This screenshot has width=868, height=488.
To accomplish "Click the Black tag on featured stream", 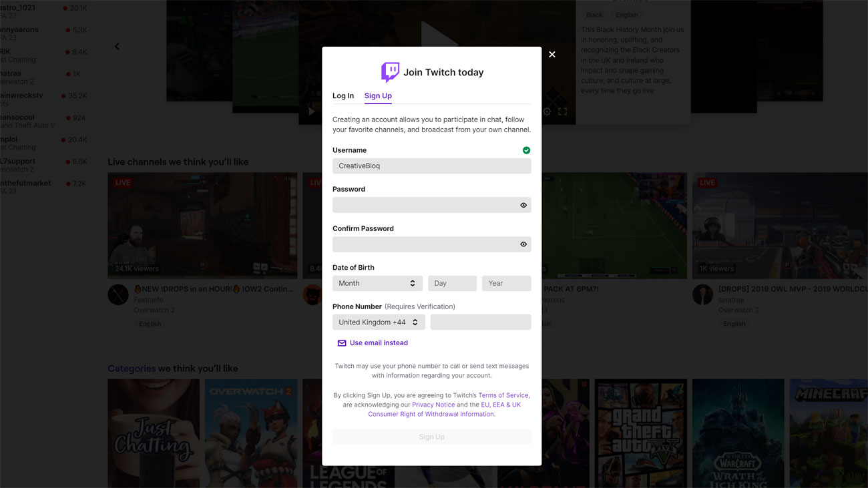I will click(594, 15).
